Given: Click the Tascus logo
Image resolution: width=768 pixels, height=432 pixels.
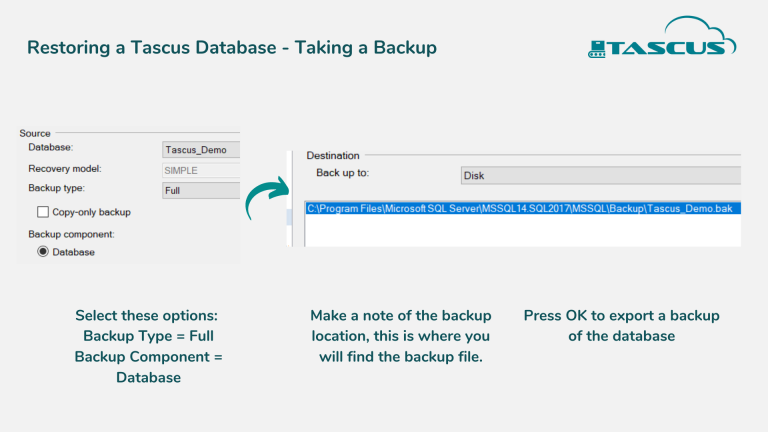Looking at the screenshot, I should [662, 37].
